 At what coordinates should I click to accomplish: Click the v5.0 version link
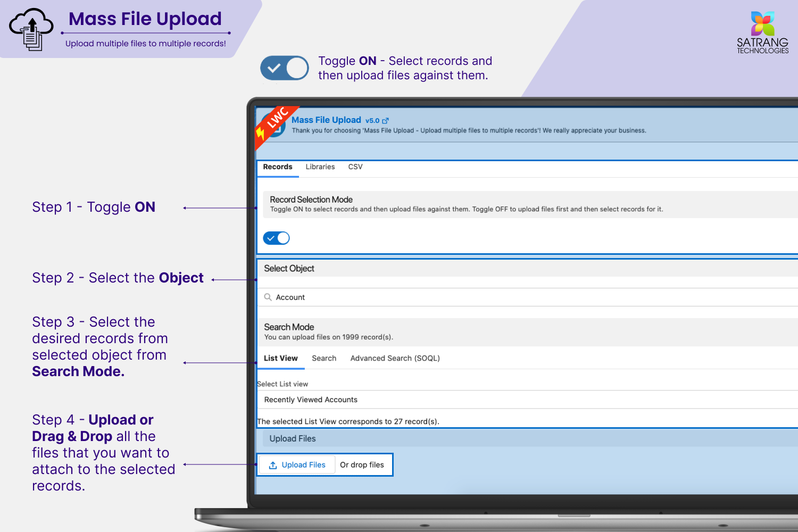372,121
